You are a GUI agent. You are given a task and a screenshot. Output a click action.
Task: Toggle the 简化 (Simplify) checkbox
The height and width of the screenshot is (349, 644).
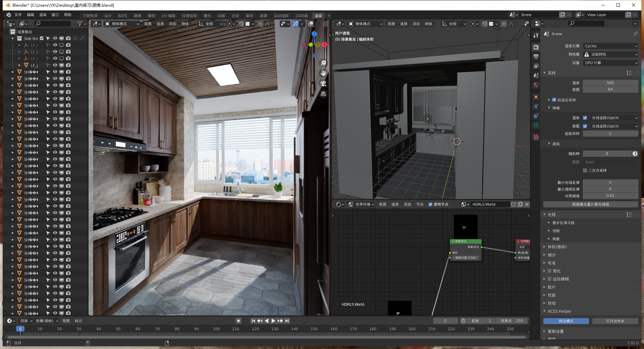point(549,271)
